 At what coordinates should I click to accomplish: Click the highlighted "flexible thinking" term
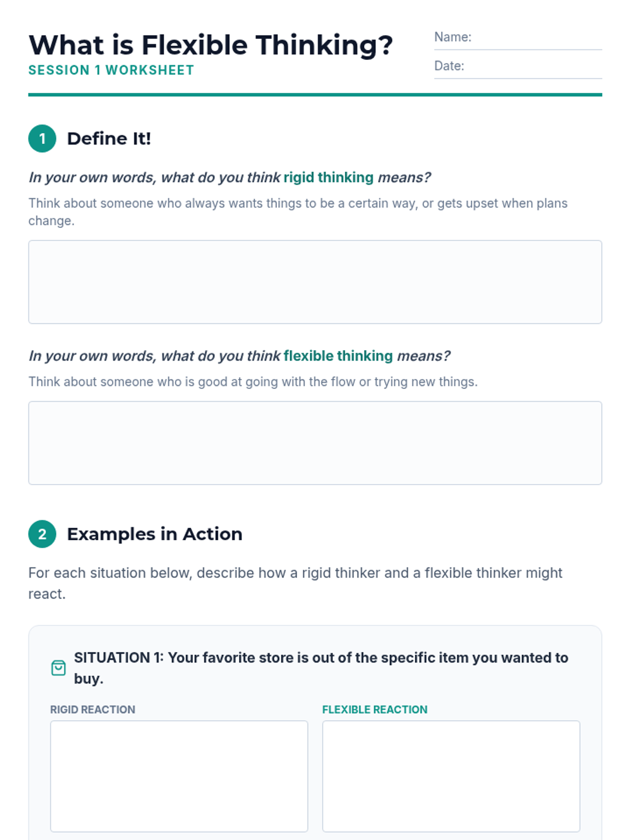pos(338,356)
